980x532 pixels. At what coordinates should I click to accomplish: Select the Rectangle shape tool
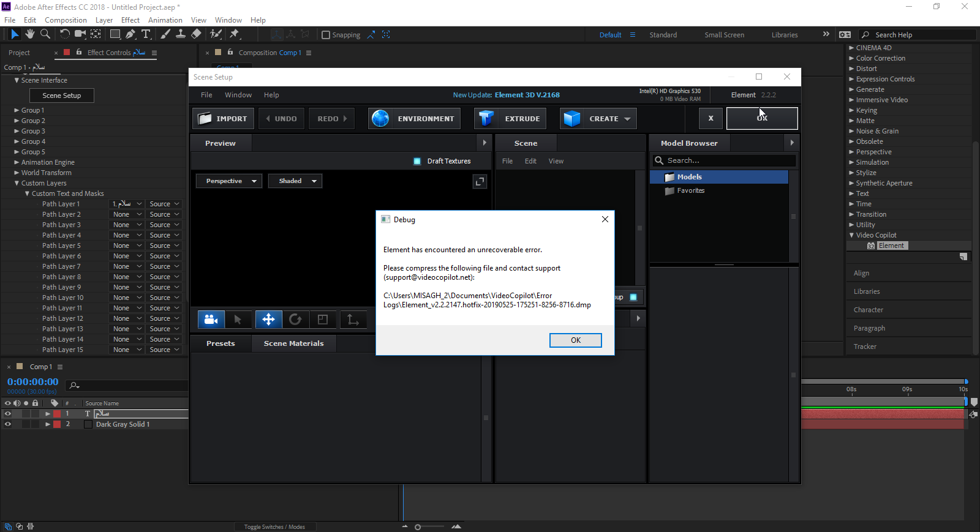coord(115,34)
